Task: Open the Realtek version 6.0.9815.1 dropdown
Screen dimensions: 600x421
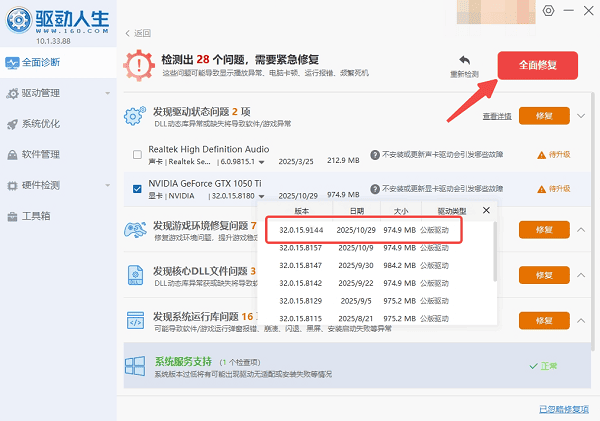Action: click(x=261, y=162)
